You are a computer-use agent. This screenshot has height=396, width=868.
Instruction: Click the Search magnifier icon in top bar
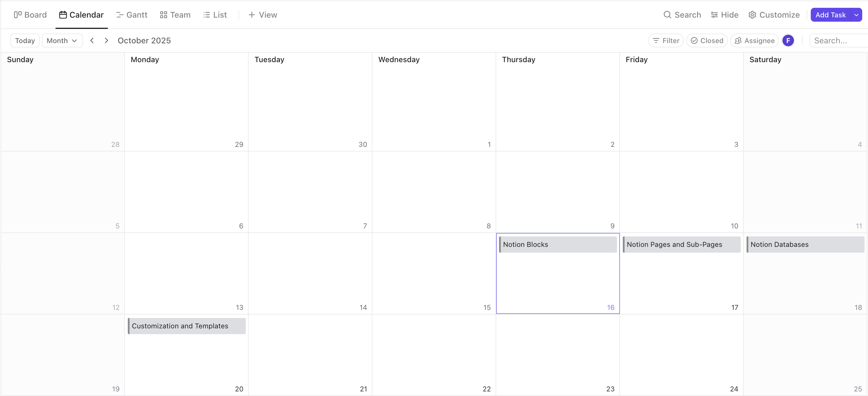point(667,15)
